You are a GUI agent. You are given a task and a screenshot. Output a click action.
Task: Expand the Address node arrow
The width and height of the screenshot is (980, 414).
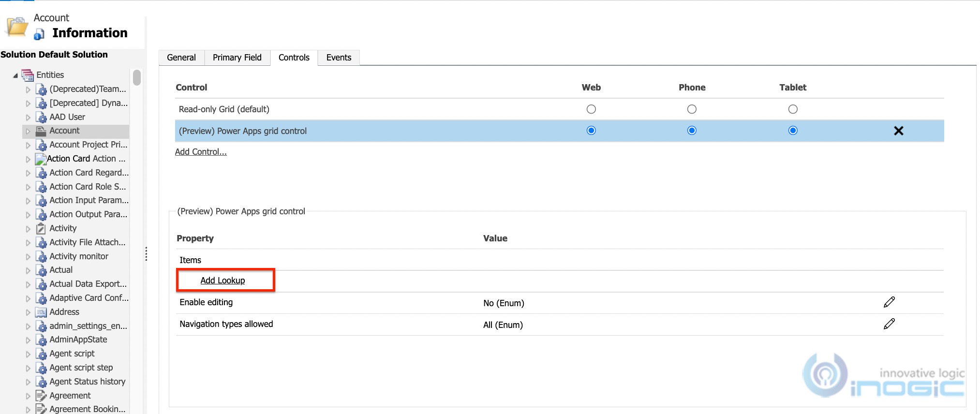tap(28, 312)
